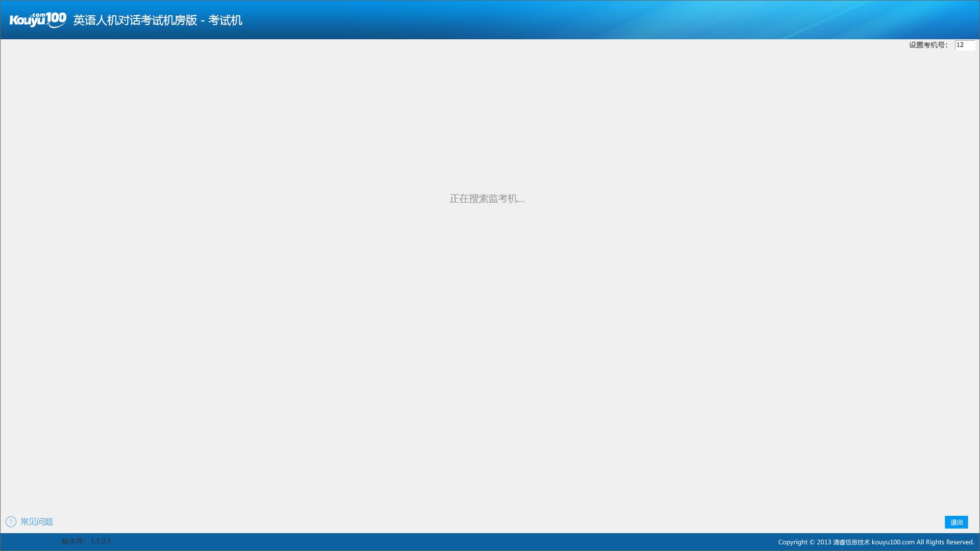Image resolution: width=980 pixels, height=551 pixels.
Task: Click the 设置考机号 label
Action: (x=928, y=45)
